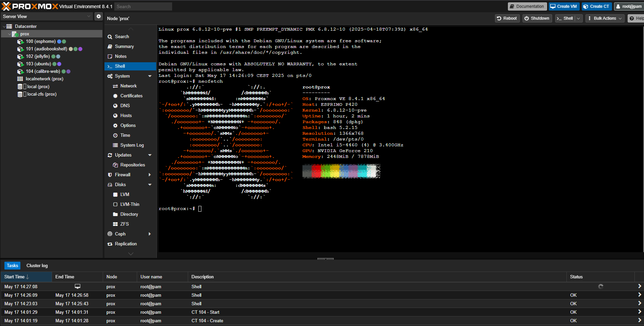Image resolution: width=644 pixels, height=326 pixels.
Task: Open localnetwork (prox) SDN zone
Action: tap(44, 79)
